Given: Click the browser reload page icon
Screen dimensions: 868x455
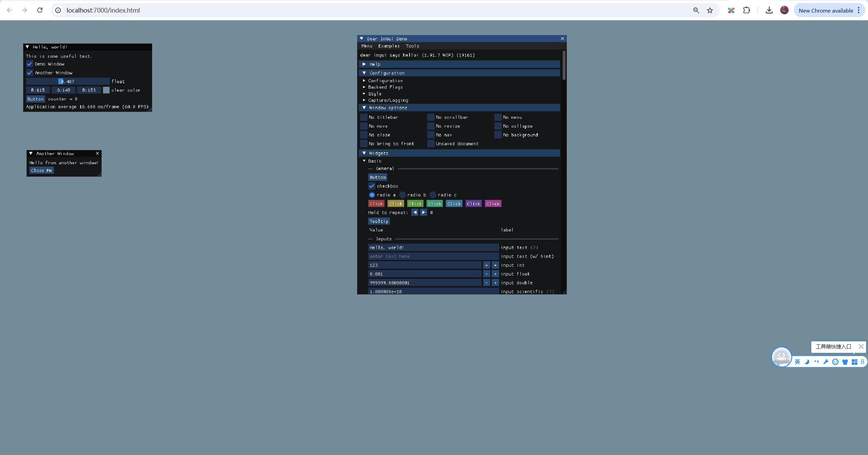Looking at the screenshot, I should pos(40,10).
